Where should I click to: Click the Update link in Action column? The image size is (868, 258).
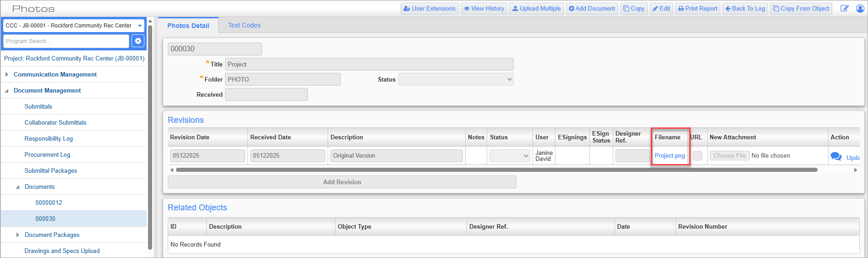(x=853, y=158)
